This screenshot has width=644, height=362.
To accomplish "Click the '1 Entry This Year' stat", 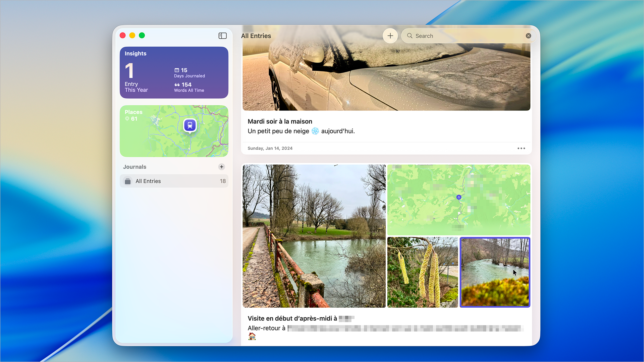I will coord(136,78).
